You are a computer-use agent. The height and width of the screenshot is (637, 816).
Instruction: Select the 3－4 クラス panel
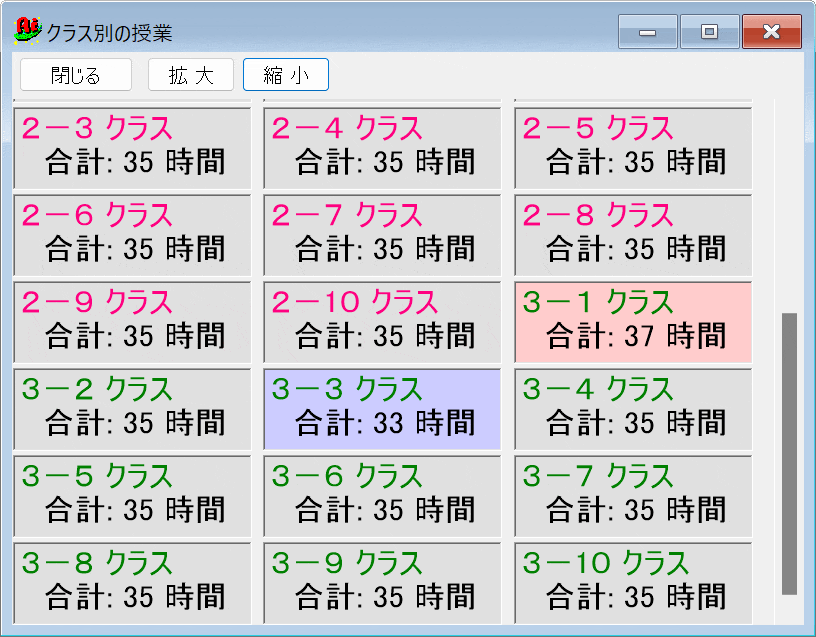[x=631, y=407]
